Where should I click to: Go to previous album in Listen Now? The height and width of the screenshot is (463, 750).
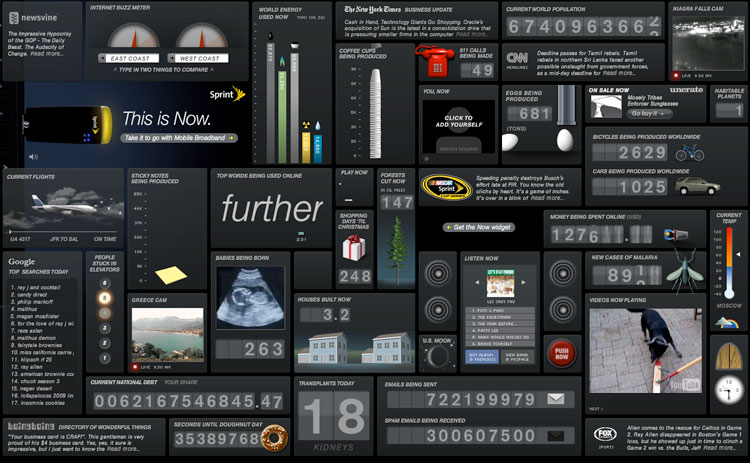pos(477,282)
